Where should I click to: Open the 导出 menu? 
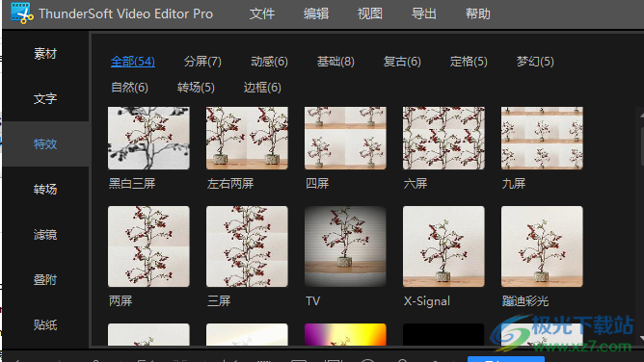pos(423,13)
